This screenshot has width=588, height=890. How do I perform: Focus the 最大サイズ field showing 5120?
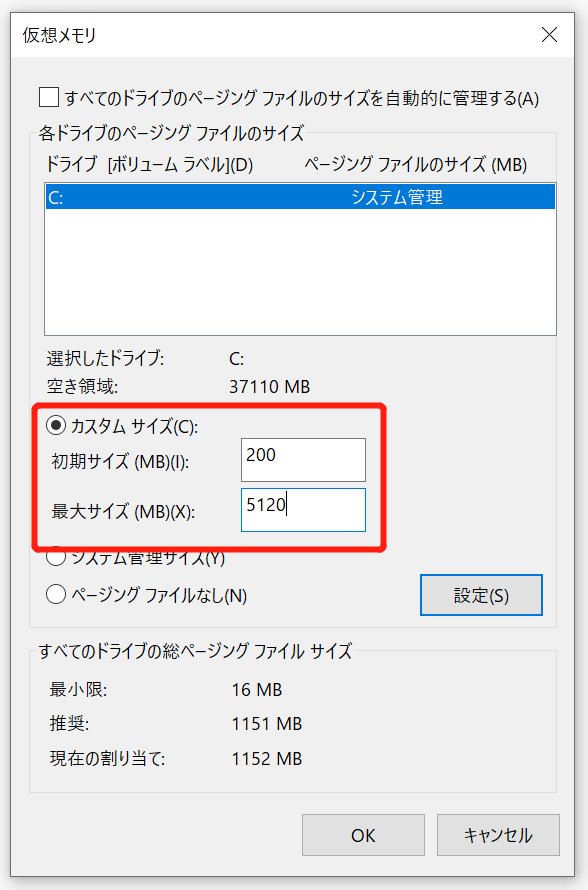pyautogui.click(x=303, y=510)
